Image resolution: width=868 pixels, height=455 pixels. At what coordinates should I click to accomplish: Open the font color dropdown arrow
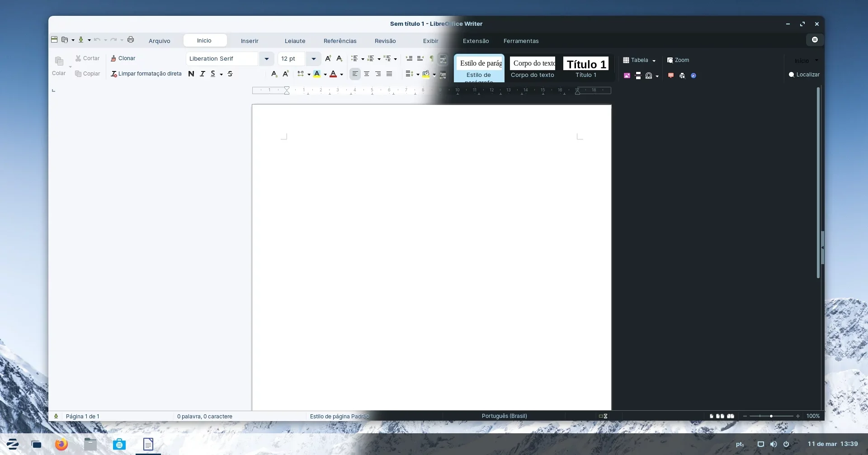pos(341,74)
